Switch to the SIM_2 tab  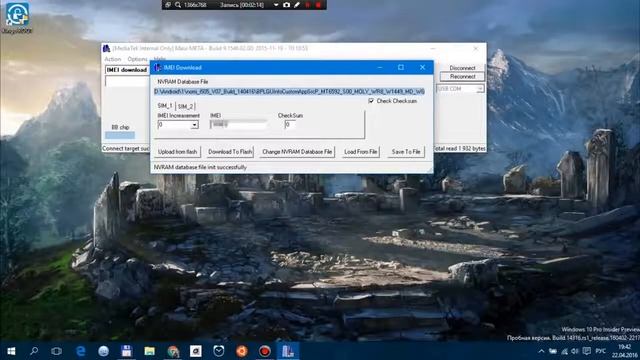pyautogui.click(x=185, y=106)
